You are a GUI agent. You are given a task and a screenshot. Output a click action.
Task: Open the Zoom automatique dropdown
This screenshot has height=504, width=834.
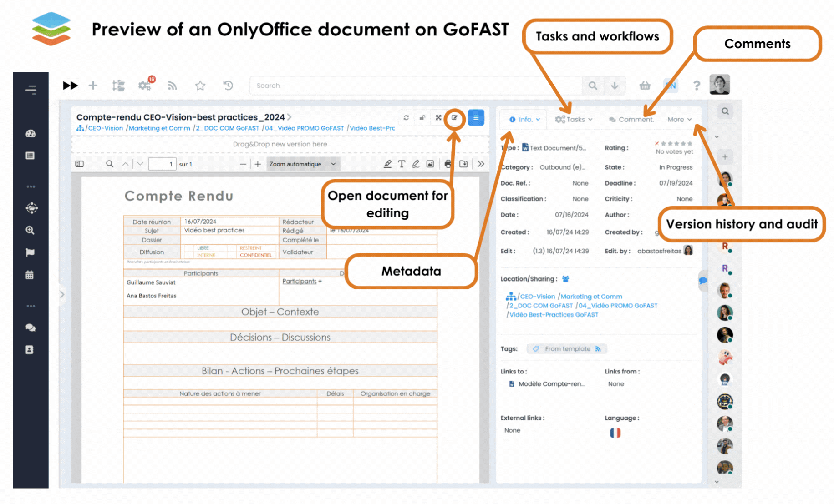point(302,164)
